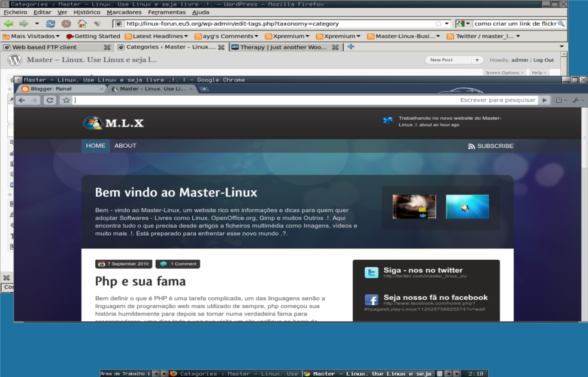Switch to Web based FTP client tab
Screen dimensions: 588x377
[x=44, y=47]
